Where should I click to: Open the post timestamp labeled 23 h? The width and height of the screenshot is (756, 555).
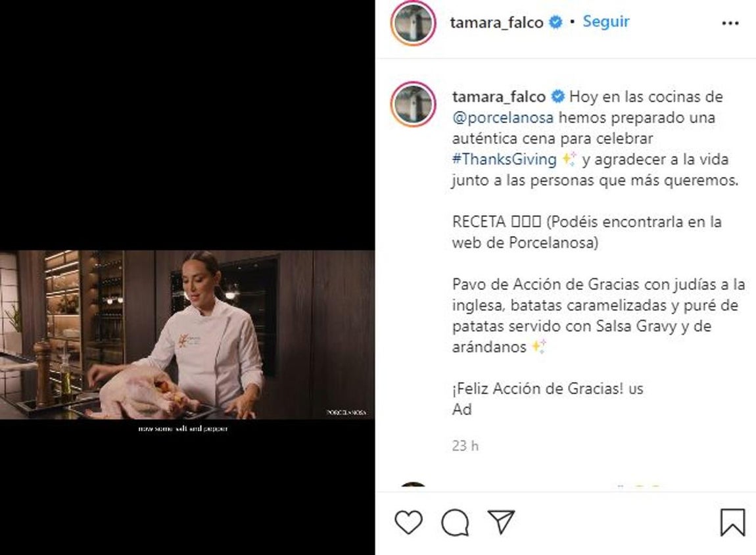(465, 445)
